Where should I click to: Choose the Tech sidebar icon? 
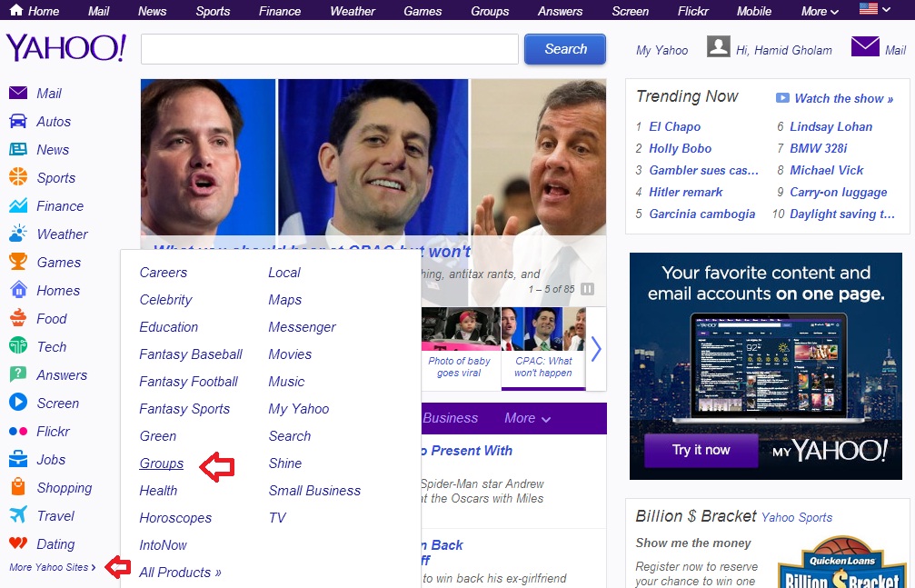[18, 345]
